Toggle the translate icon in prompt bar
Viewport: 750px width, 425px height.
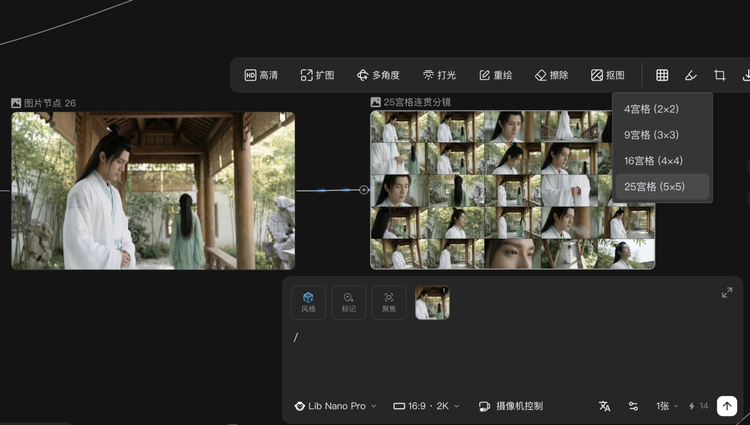pyautogui.click(x=604, y=406)
